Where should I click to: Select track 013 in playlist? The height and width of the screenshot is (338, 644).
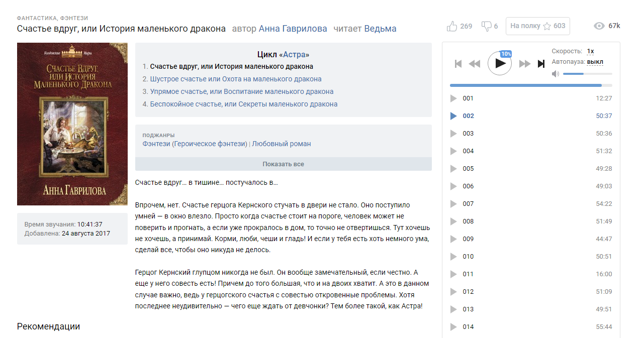pyautogui.click(x=468, y=309)
